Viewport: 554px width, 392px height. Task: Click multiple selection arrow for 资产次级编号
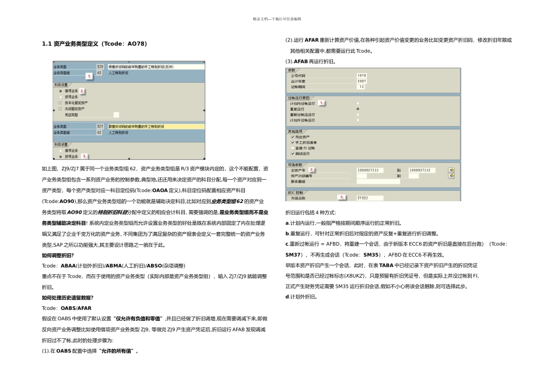(x=451, y=176)
